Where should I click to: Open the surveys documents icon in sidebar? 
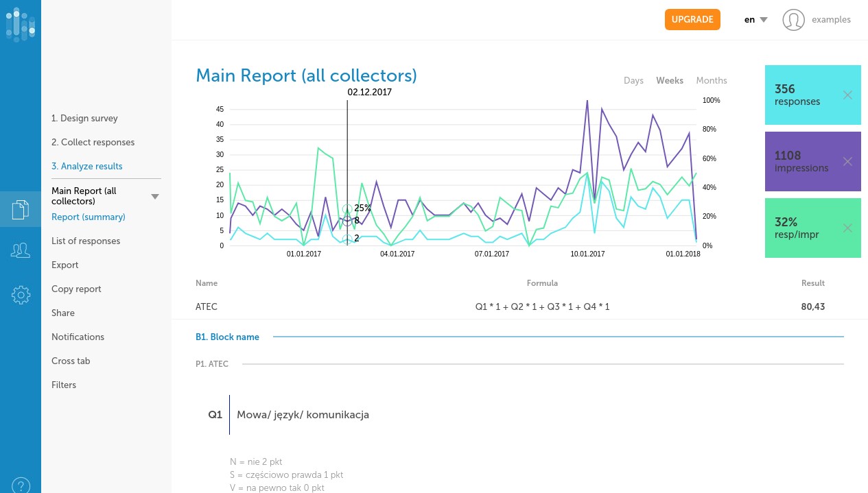click(21, 209)
